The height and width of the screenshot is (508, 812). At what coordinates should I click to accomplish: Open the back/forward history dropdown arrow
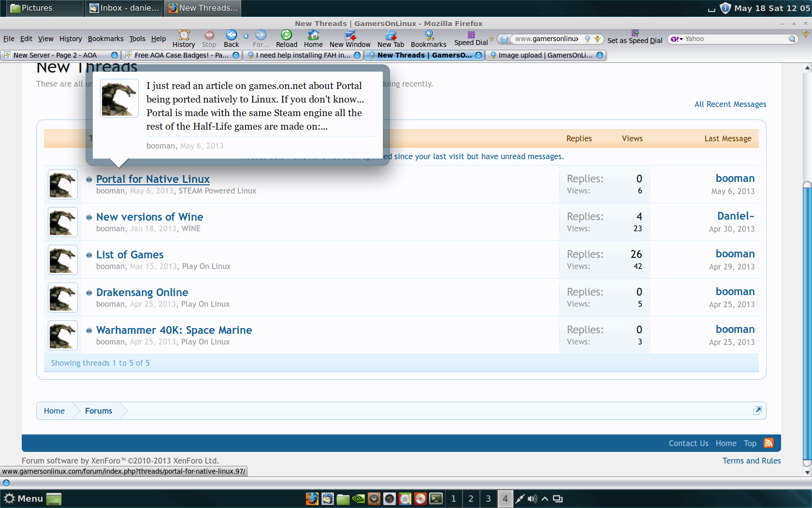(x=246, y=36)
